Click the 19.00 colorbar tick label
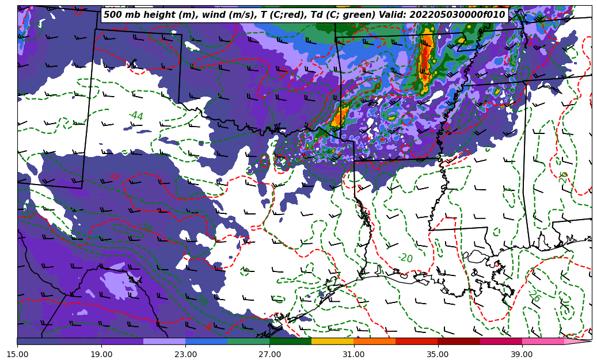 coord(101,354)
